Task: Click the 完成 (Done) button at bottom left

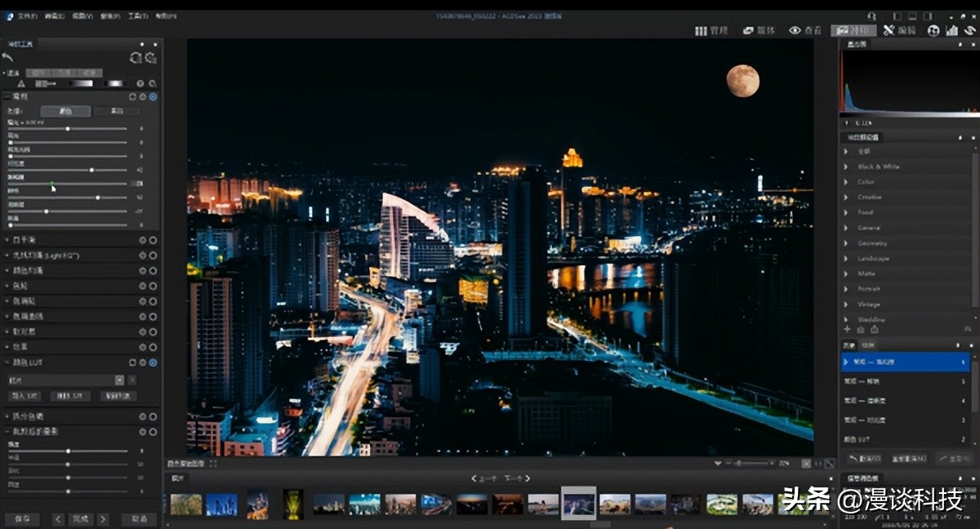Action: click(x=80, y=518)
